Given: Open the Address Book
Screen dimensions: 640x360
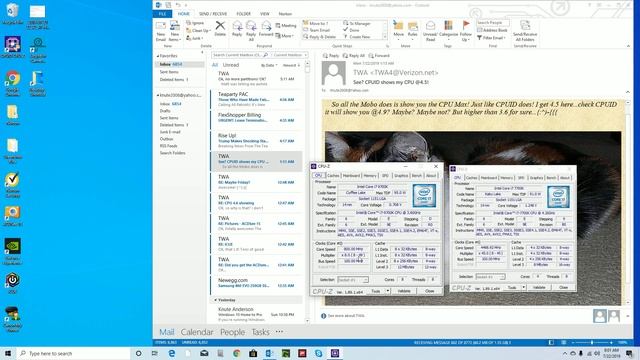Looking at the screenshot, I should click(x=493, y=30).
